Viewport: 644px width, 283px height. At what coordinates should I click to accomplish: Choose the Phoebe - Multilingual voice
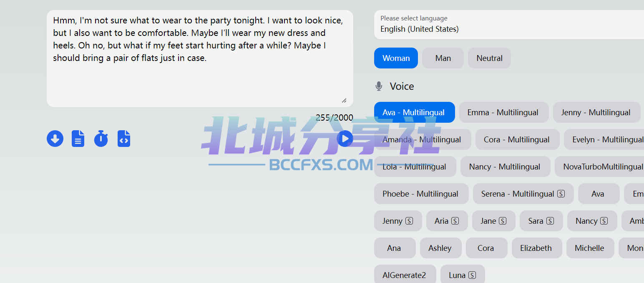[421, 194]
